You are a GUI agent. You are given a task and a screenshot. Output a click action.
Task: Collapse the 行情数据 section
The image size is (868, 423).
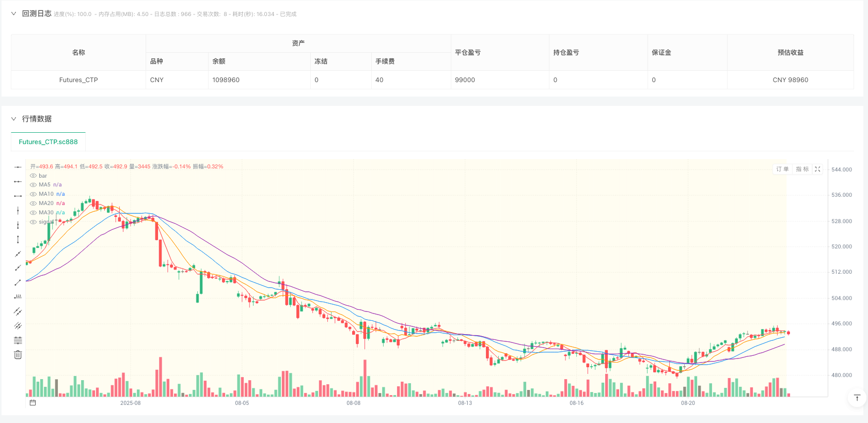pos(13,119)
